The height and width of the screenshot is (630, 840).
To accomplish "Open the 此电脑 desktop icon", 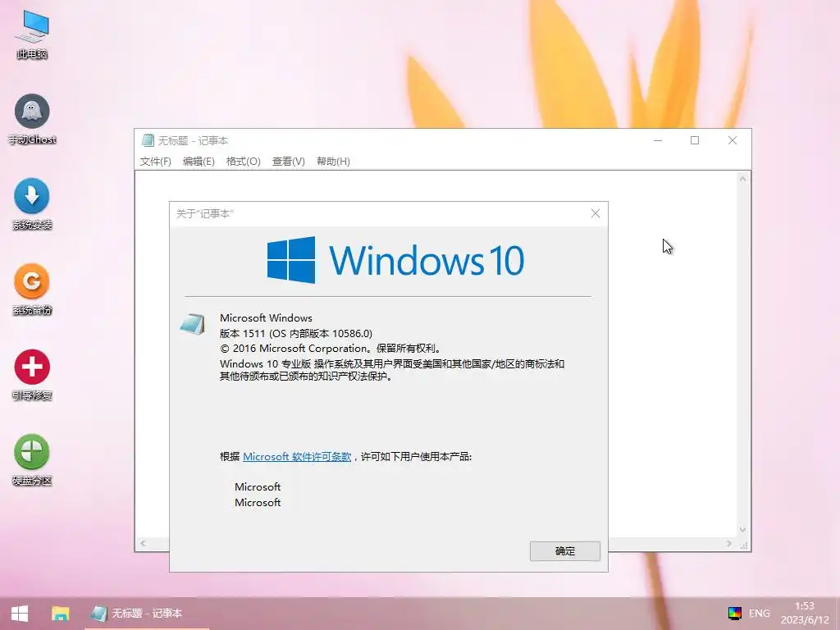I will click(32, 34).
